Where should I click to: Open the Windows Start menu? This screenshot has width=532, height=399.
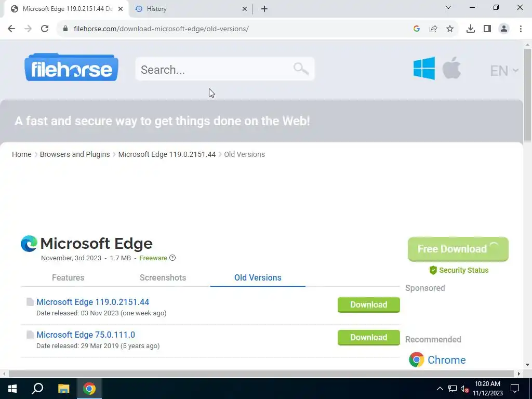[12, 389]
